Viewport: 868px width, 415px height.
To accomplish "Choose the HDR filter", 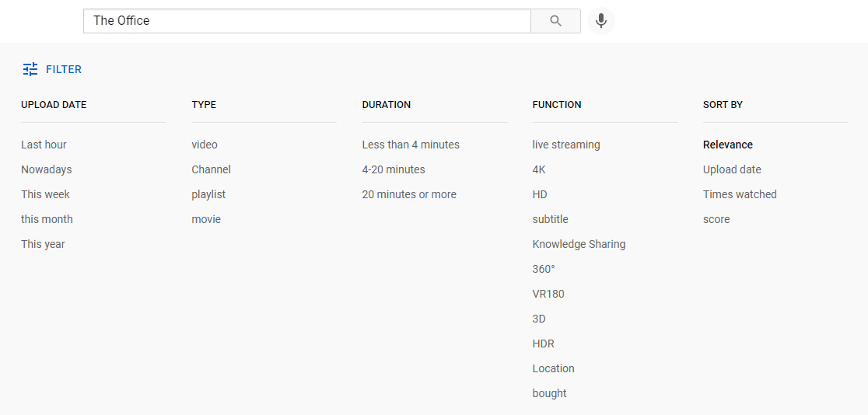I will point(543,344).
